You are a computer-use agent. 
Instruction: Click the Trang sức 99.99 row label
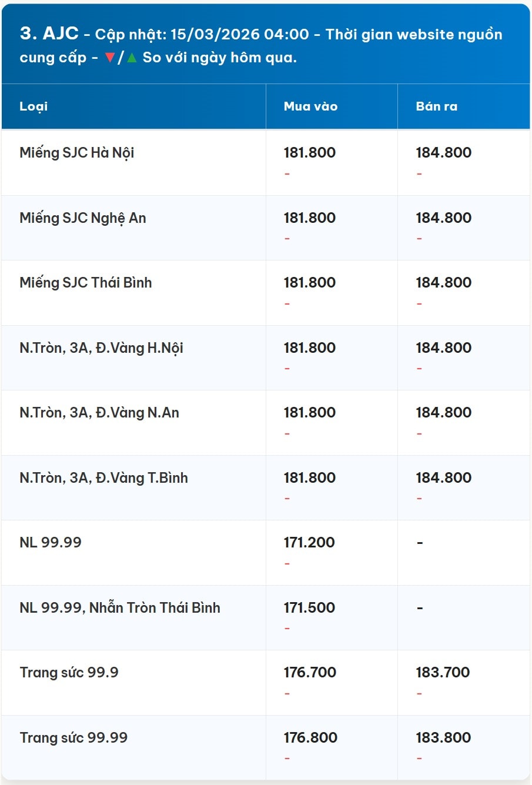(73, 738)
